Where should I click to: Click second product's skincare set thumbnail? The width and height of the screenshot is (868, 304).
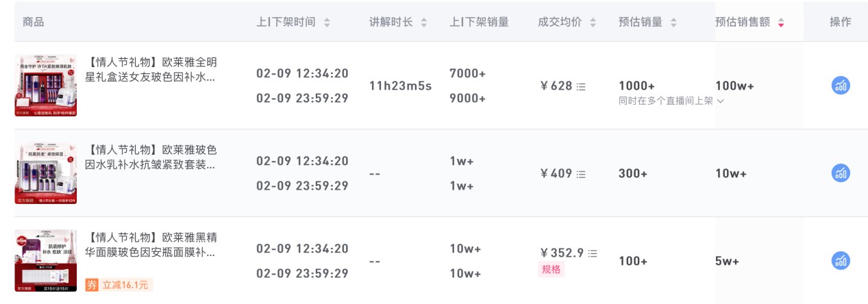(x=45, y=173)
